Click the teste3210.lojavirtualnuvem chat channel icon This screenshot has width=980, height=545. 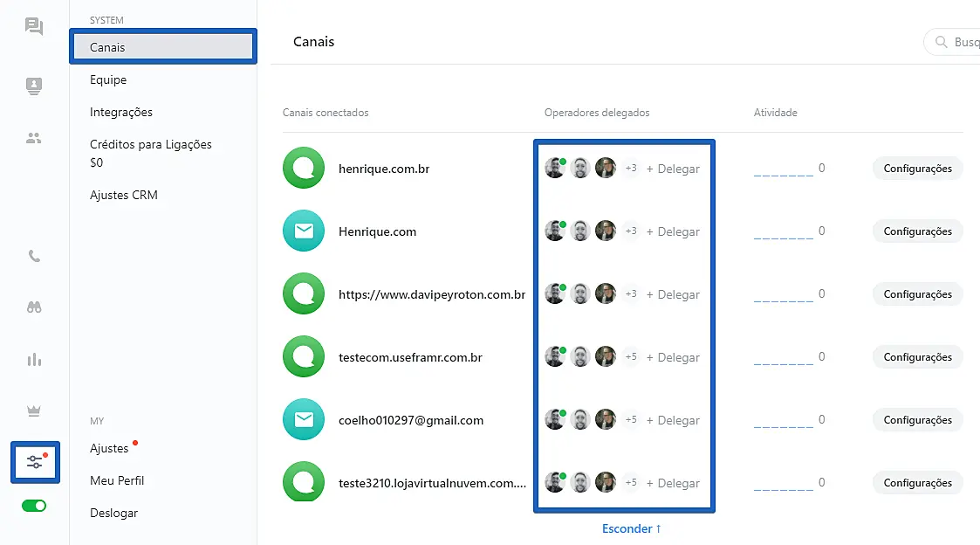[304, 482]
